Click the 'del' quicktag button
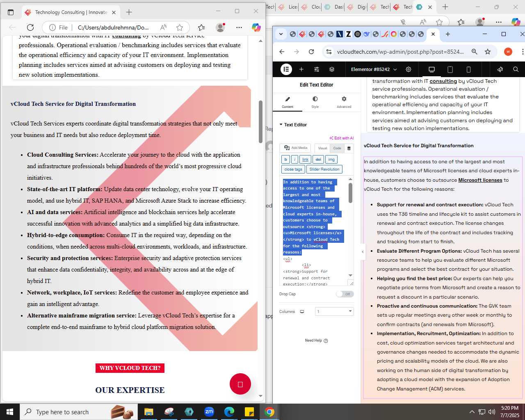The height and width of the screenshot is (420, 525). click(x=319, y=160)
